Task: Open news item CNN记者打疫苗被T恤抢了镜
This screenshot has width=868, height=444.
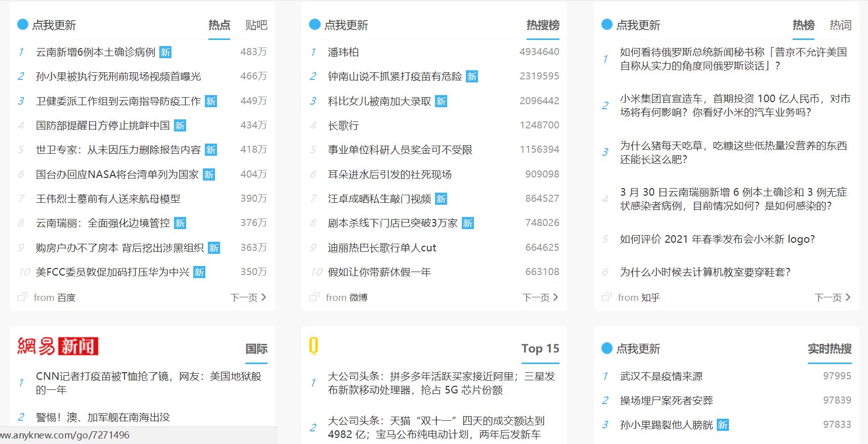Action: click(149, 383)
